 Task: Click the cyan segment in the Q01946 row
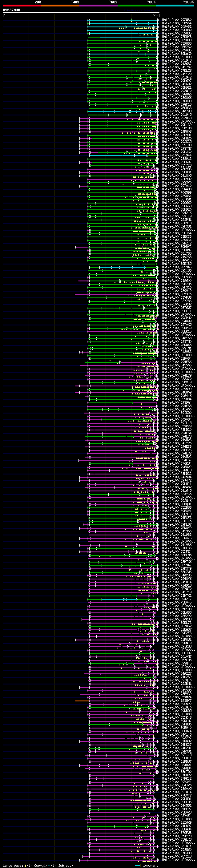pos(123,267)
